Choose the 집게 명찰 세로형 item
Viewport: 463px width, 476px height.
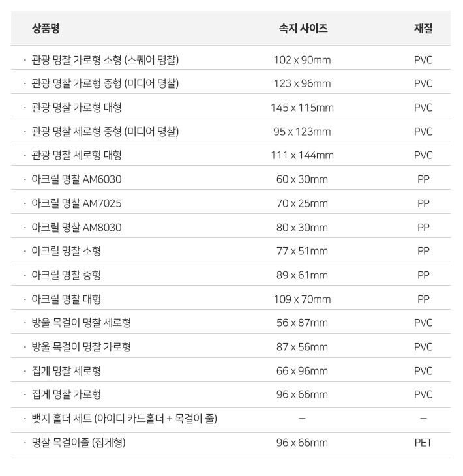pos(66,371)
